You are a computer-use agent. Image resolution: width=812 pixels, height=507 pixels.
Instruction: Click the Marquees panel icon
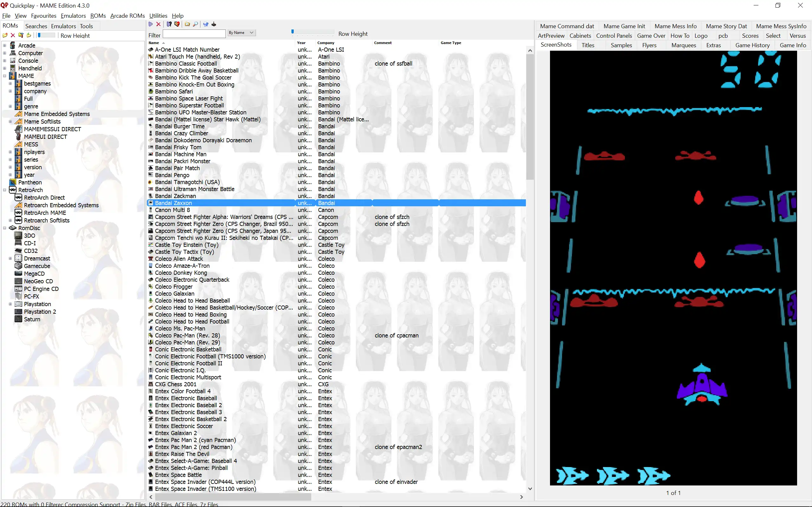coord(684,46)
